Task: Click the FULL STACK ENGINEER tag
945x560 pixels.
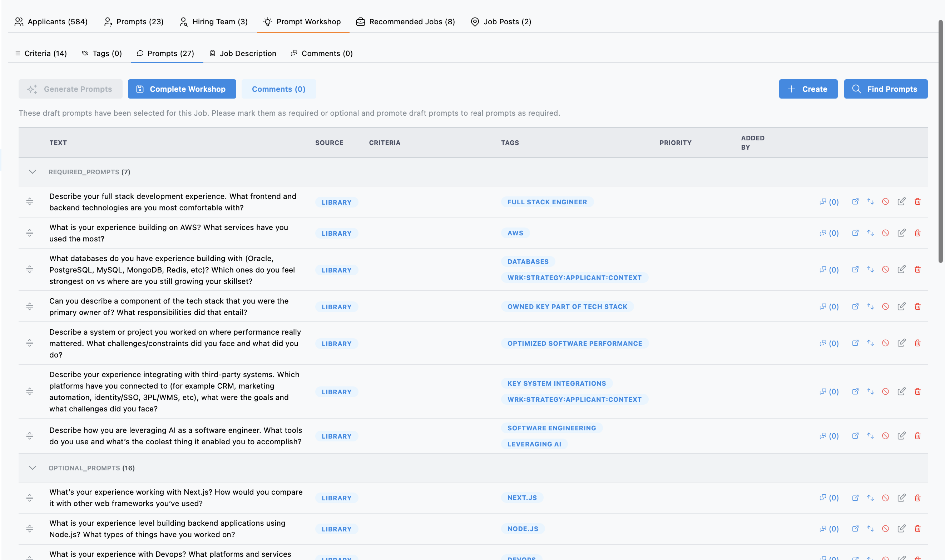Action: tap(547, 202)
